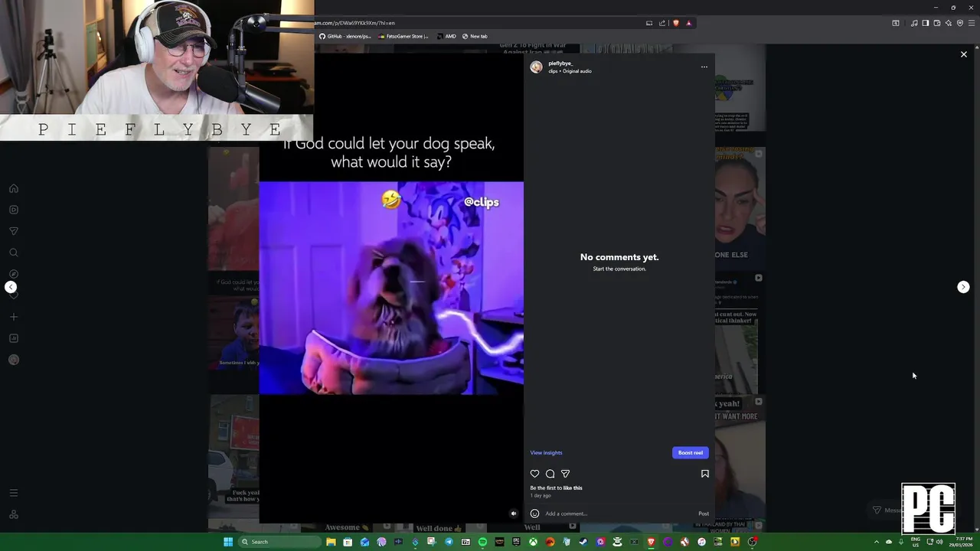980x551 pixels.
Task: Open the New tab bookmark
Action: (x=475, y=36)
